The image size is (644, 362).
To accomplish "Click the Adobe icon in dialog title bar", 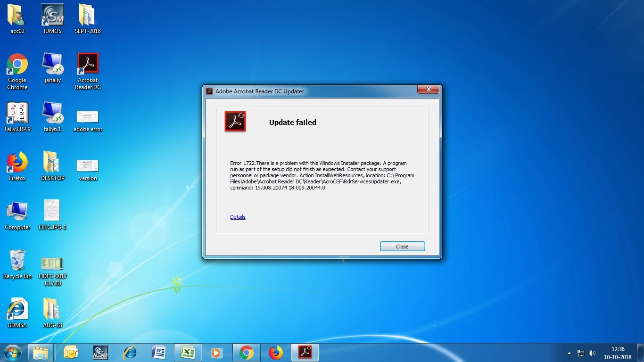I will (x=210, y=91).
